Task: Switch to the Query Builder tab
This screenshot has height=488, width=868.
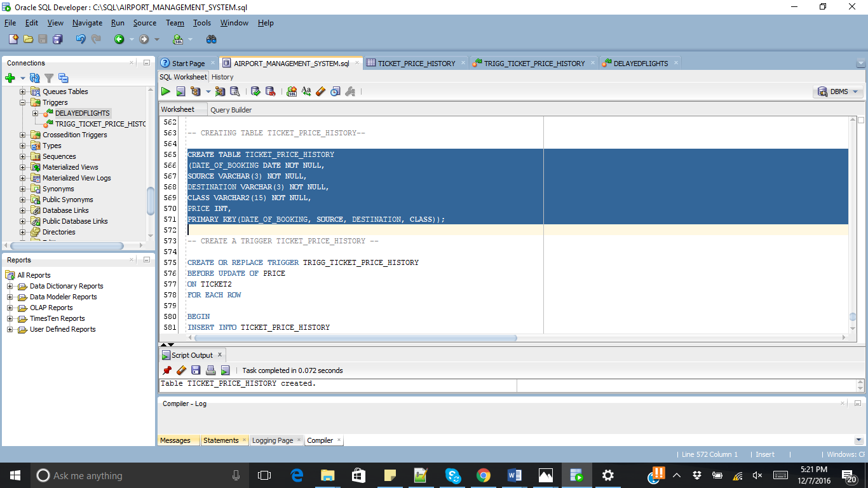Action: pyautogui.click(x=231, y=110)
